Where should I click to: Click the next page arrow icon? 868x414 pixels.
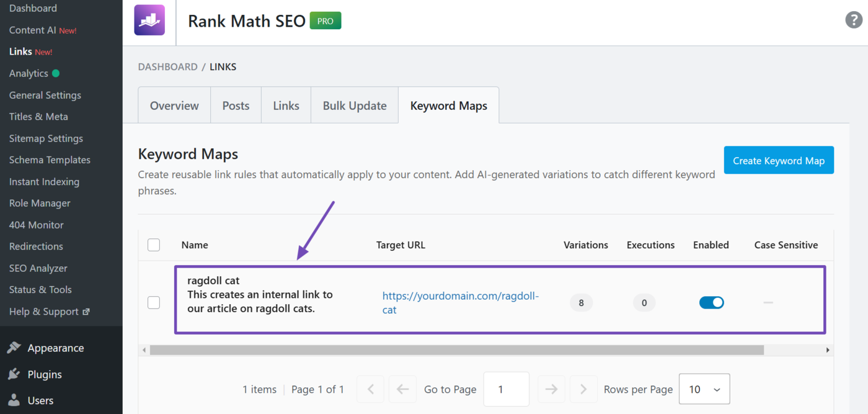(551, 389)
